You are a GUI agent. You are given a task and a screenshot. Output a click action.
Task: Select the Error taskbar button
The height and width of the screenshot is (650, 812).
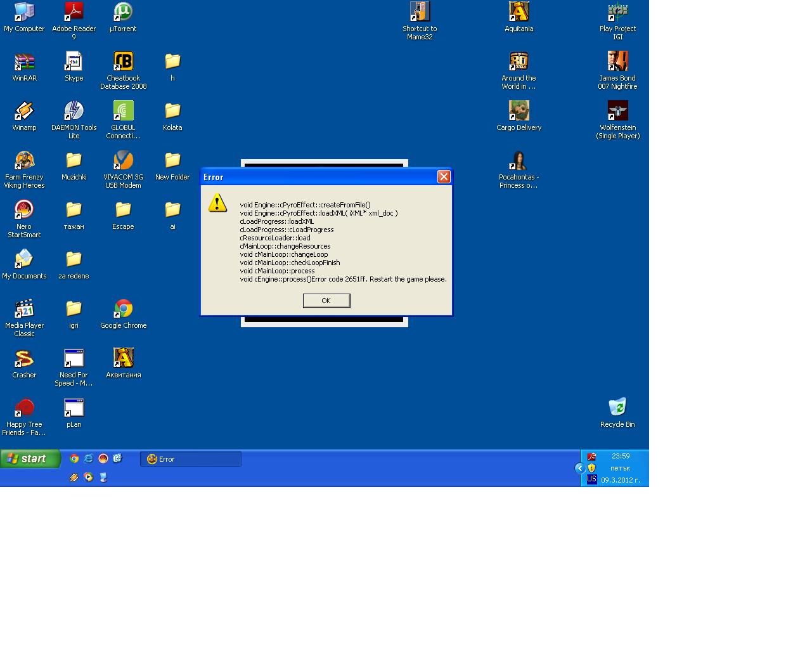[x=190, y=459]
